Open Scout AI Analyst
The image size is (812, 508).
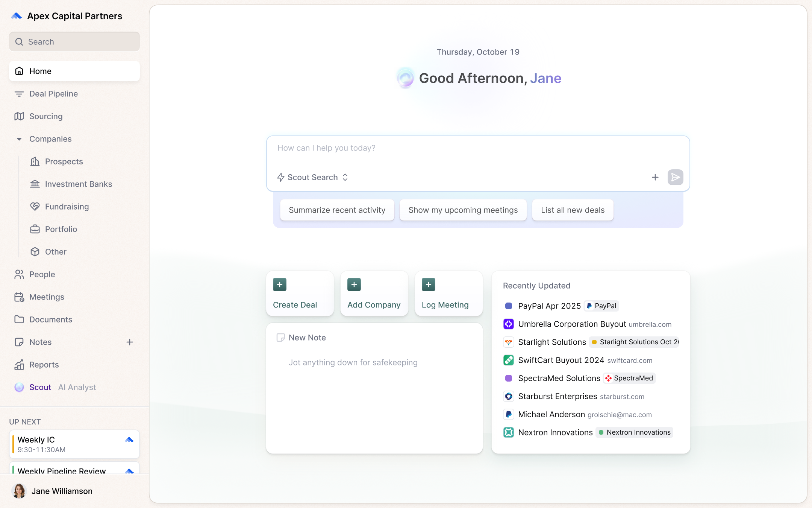(40, 387)
